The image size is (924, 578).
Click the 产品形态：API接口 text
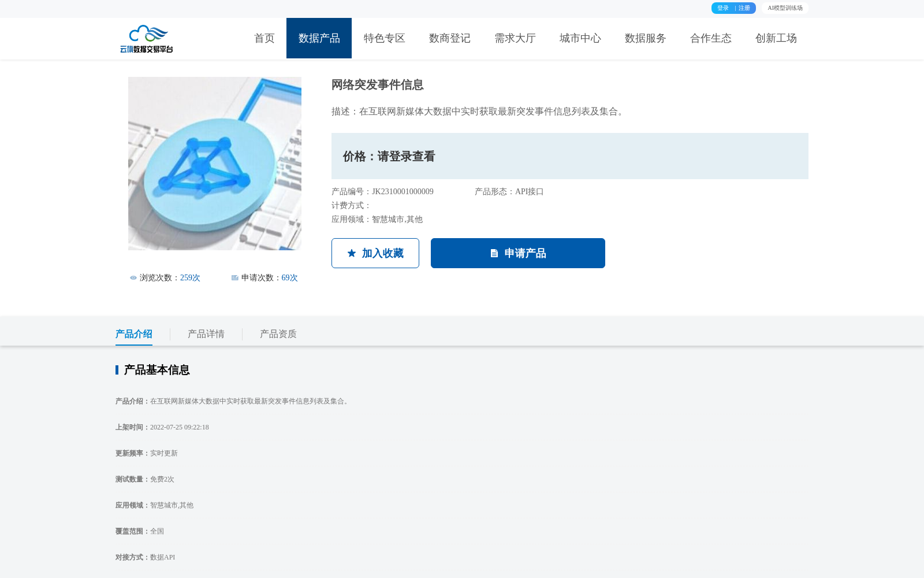[509, 192]
